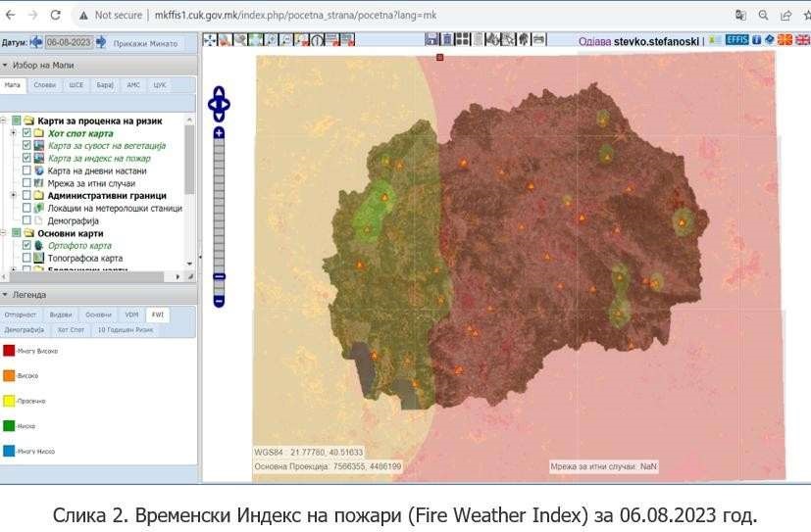Click the next date arrow after date field
The image size is (811, 532).
pos(100,42)
